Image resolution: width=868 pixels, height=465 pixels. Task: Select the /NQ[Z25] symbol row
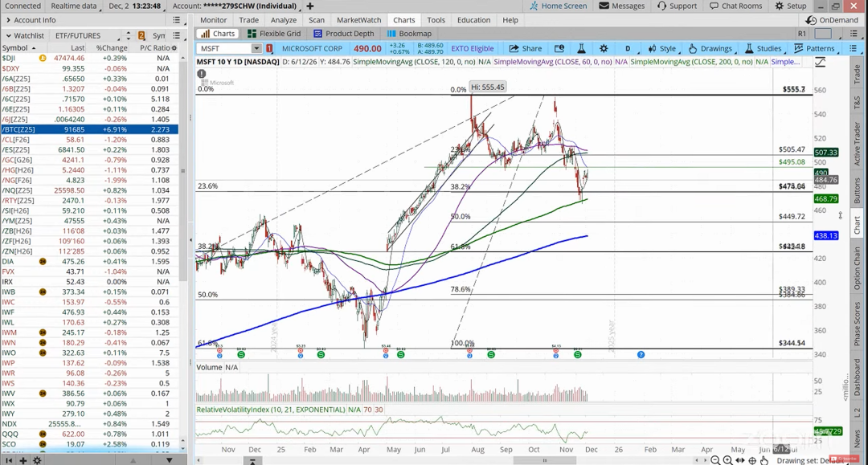[89, 190]
